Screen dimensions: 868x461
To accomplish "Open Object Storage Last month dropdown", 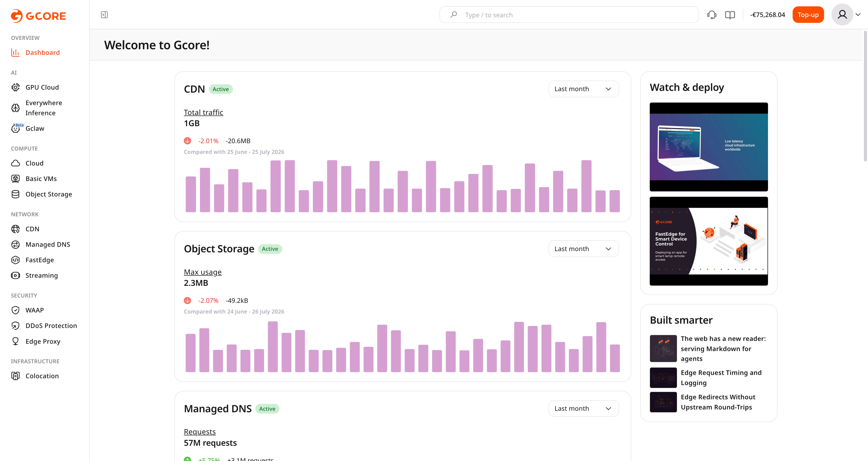I will 583,249.
